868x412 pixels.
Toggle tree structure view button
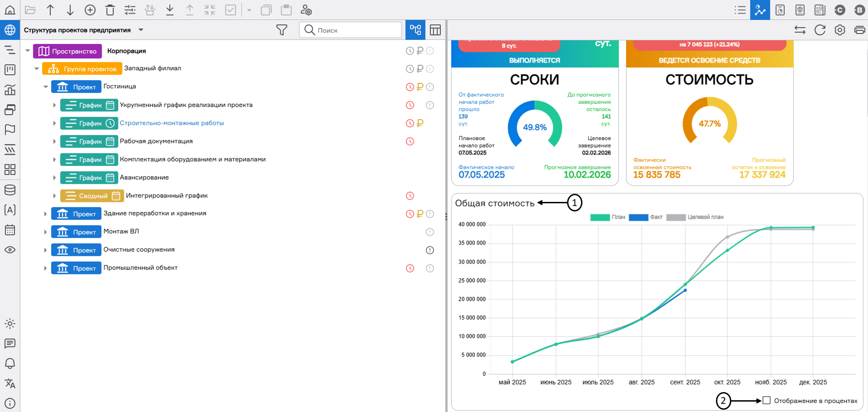(x=415, y=30)
